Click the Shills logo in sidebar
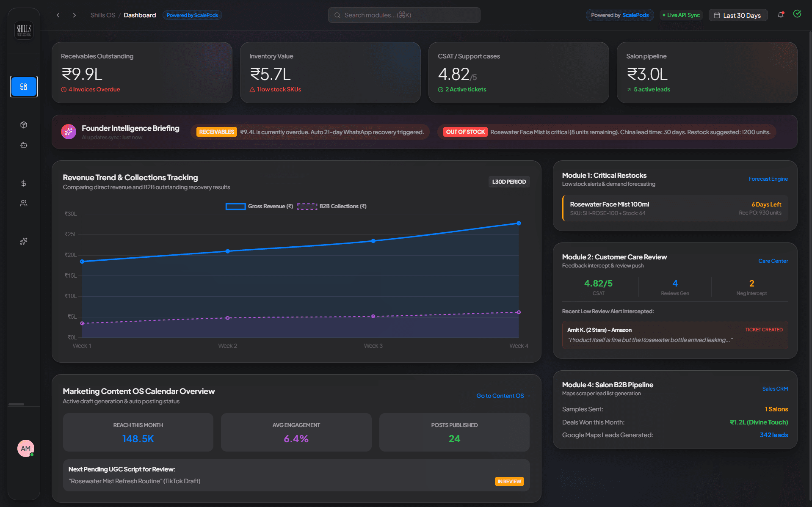 click(24, 30)
